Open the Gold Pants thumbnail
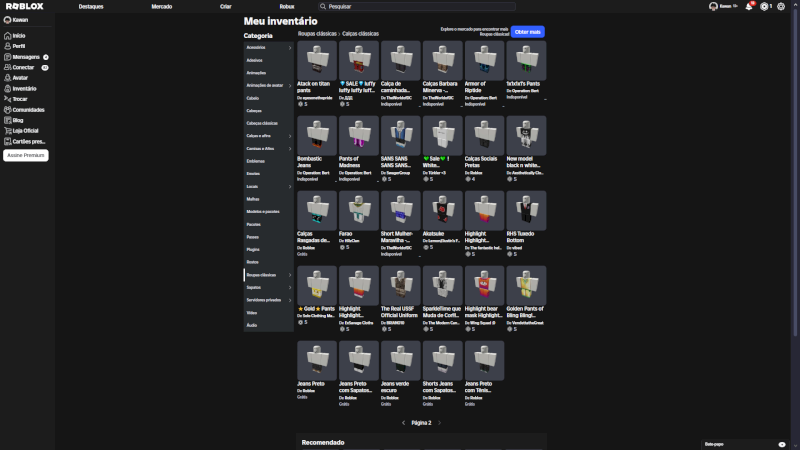 click(x=317, y=286)
